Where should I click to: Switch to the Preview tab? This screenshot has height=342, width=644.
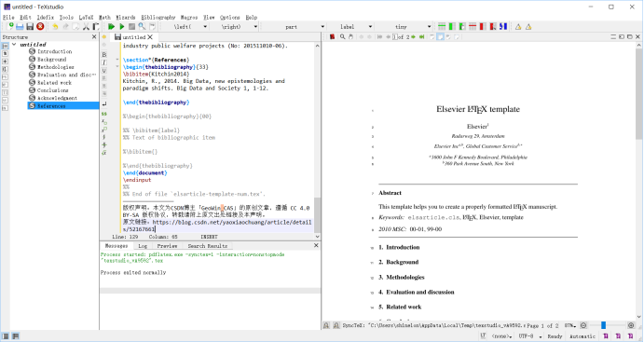tap(167, 246)
